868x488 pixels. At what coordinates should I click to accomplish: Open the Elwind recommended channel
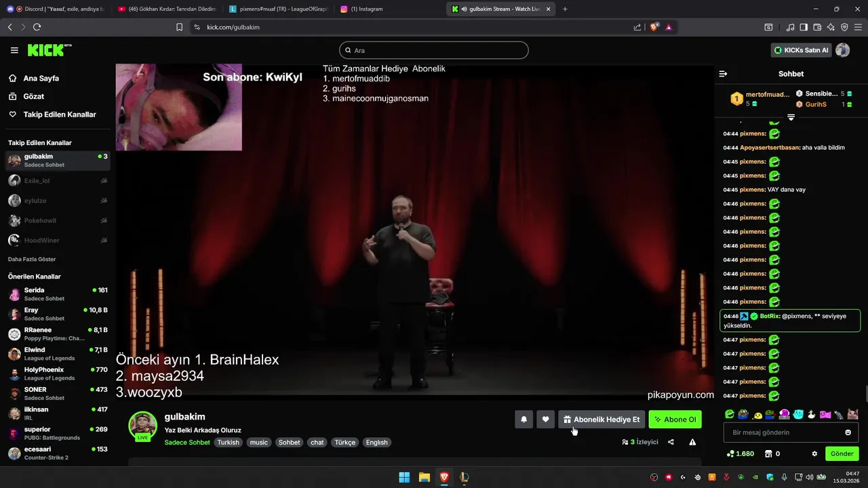click(x=58, y=354)
